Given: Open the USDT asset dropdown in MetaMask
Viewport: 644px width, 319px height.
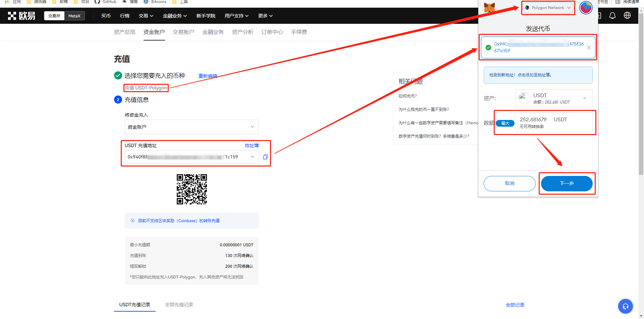Looking at the screenshot, I should click(x=554, y=98).
